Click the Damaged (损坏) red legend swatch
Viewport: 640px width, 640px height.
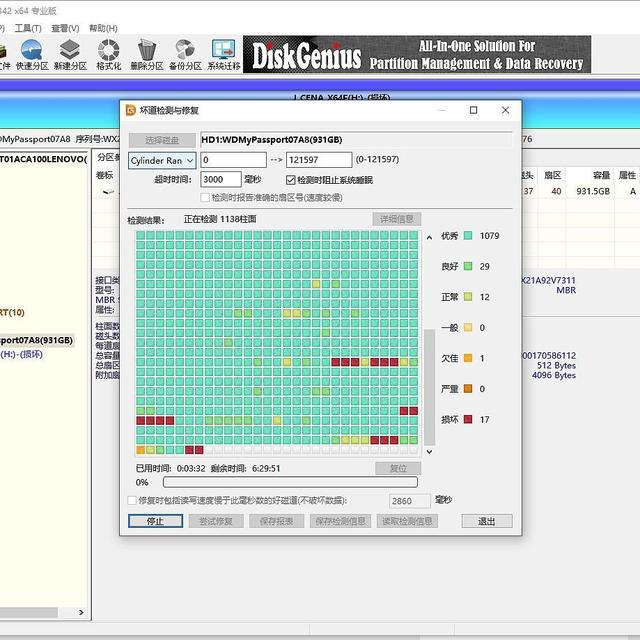click(468, 419)
